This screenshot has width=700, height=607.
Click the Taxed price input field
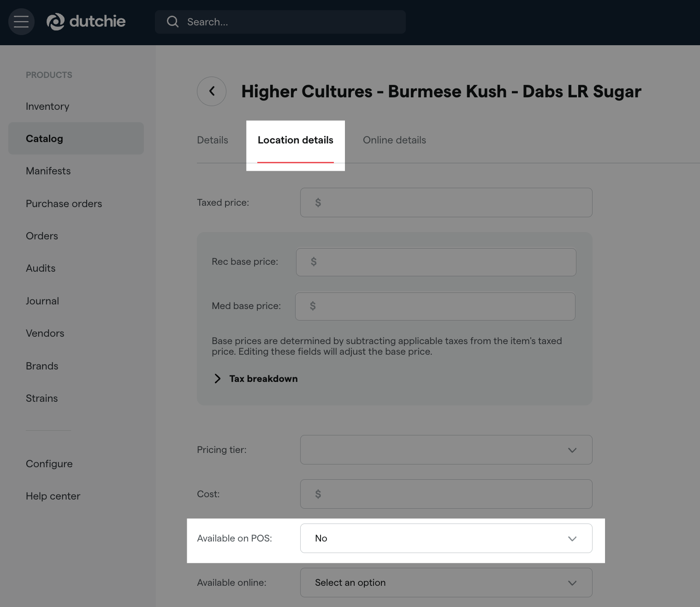(446, 202)
